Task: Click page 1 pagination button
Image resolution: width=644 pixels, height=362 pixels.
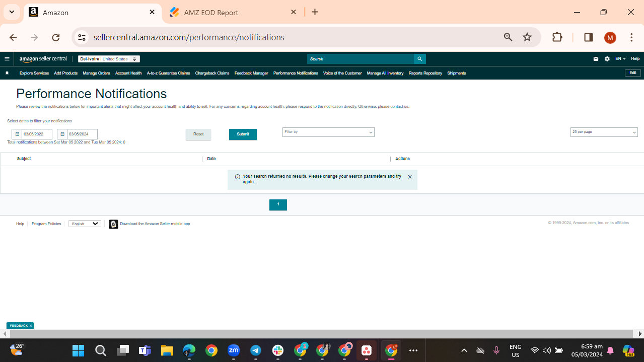Action: click(278, 204)
